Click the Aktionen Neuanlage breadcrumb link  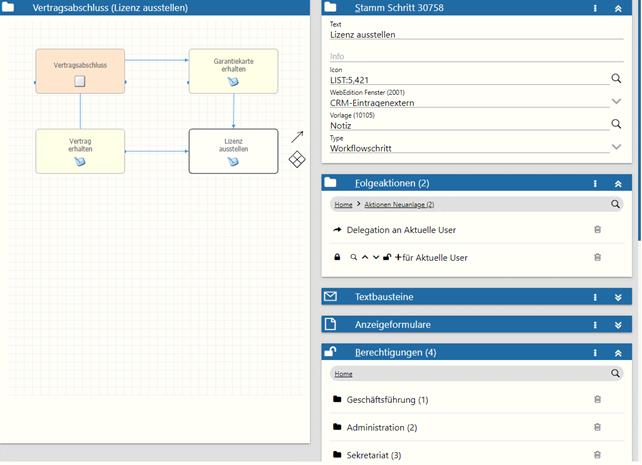click(x=398, y=204)
